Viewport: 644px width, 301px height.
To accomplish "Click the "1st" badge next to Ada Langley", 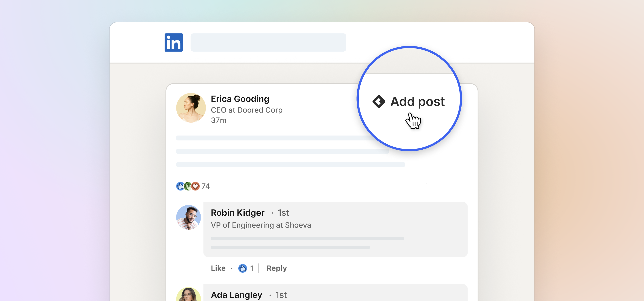I will pyautogui.click(x=281, y=295).
